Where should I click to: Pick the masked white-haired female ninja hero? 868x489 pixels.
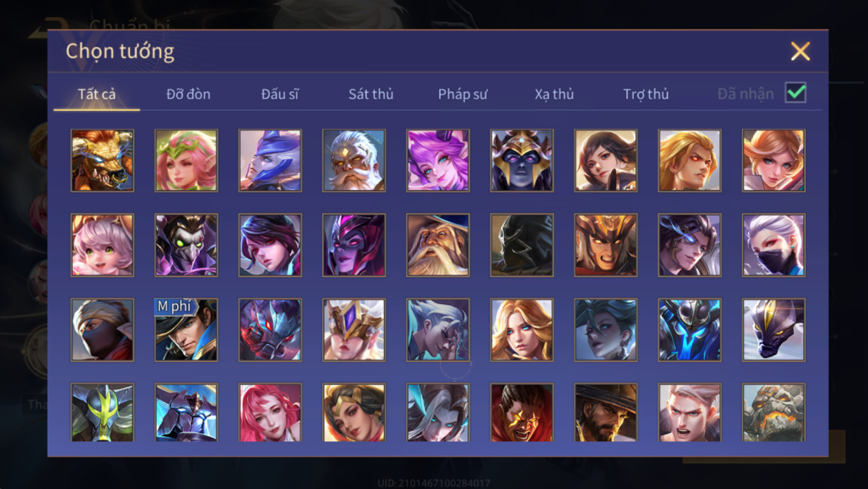point(773,246)
